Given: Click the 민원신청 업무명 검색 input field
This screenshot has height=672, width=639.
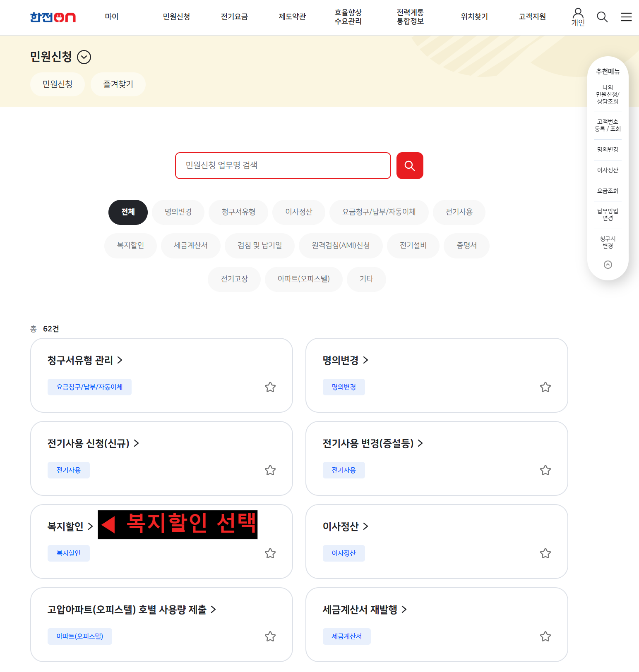Looking at the screenshot, I should pyautogui.click(x=283, y=165).
